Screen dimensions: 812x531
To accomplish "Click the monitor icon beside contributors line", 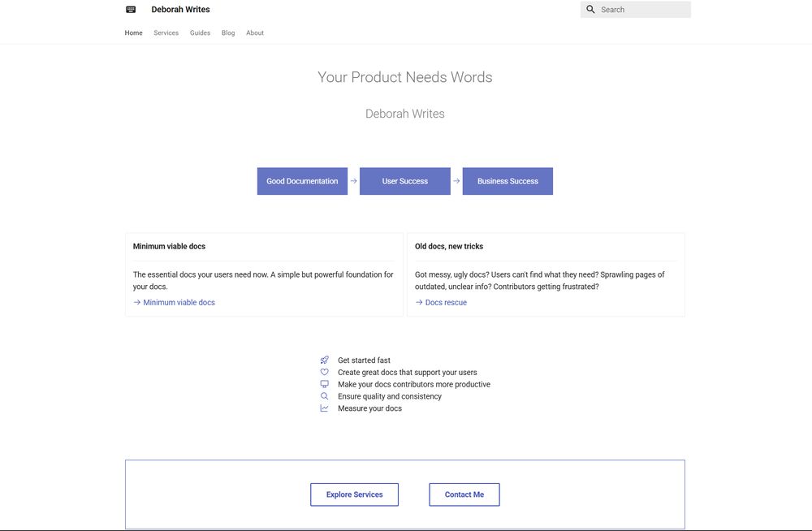I will pyautogui.click(x=324, y=383).
